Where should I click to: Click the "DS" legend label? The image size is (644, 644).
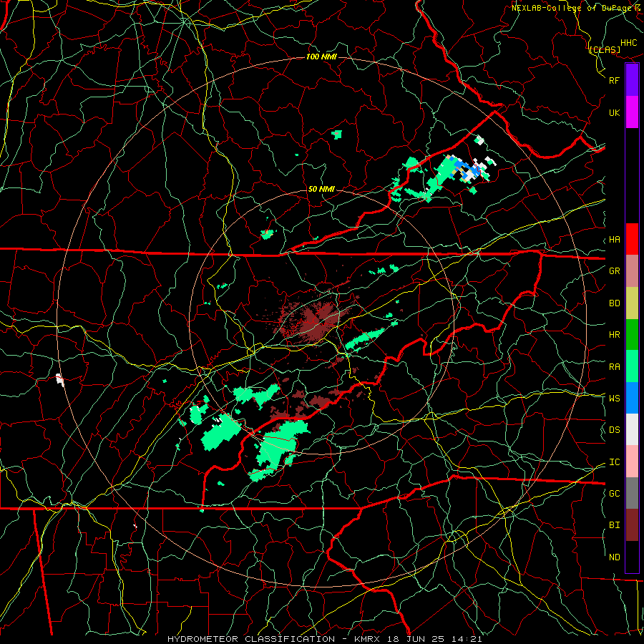click(x=615, y=430)
